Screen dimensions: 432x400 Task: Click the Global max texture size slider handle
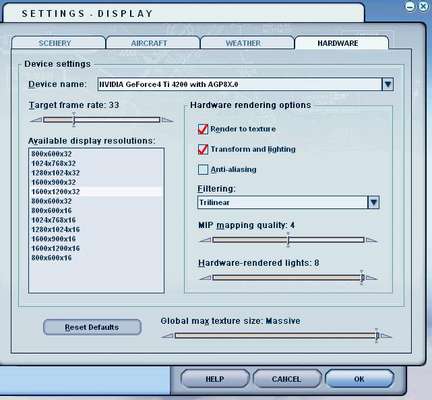[x=377, y=336]
